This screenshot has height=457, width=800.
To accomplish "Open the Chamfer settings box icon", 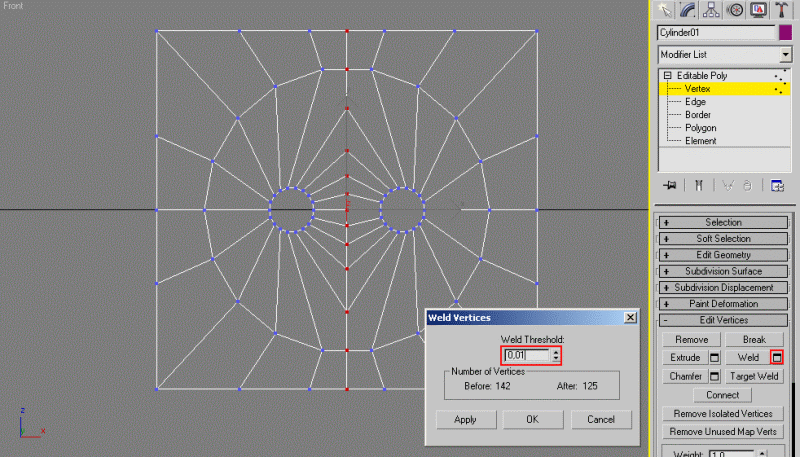I will pos(715,376).
